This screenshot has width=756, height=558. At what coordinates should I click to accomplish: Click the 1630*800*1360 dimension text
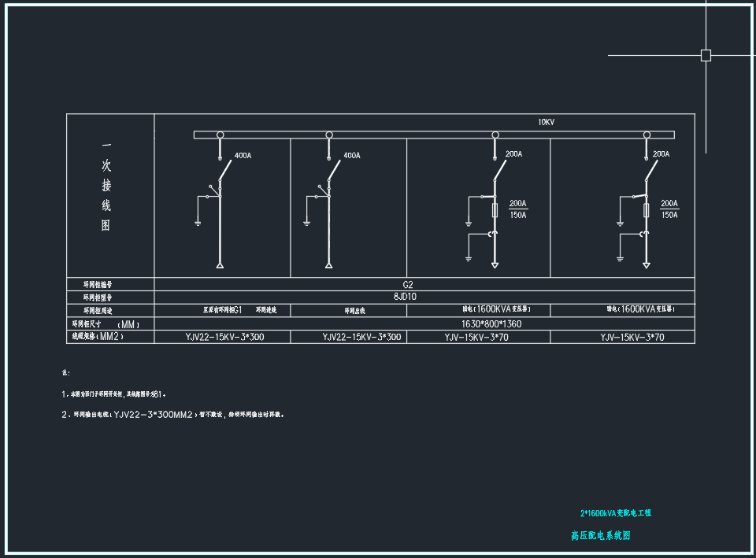tap(491, 323)
